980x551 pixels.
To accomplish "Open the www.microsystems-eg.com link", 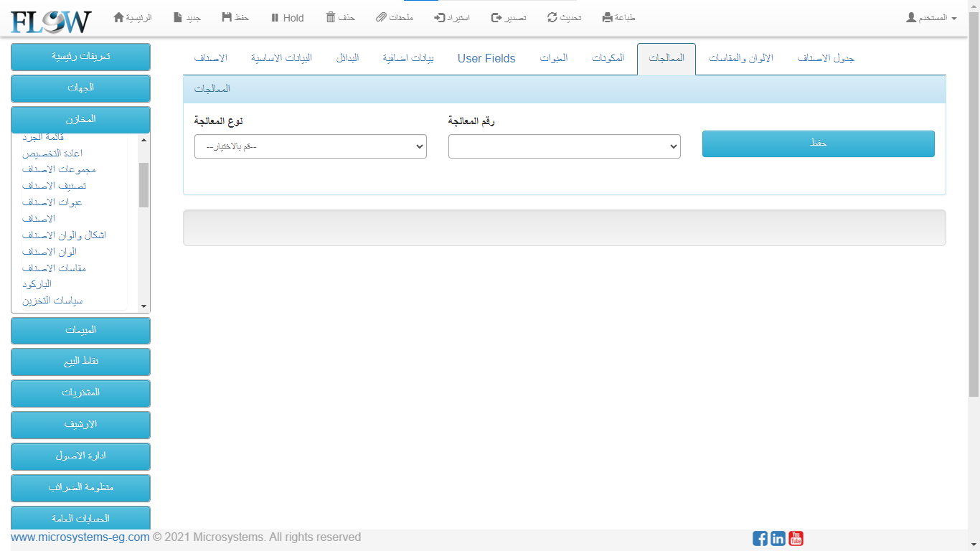I will [x=80, y=537].
